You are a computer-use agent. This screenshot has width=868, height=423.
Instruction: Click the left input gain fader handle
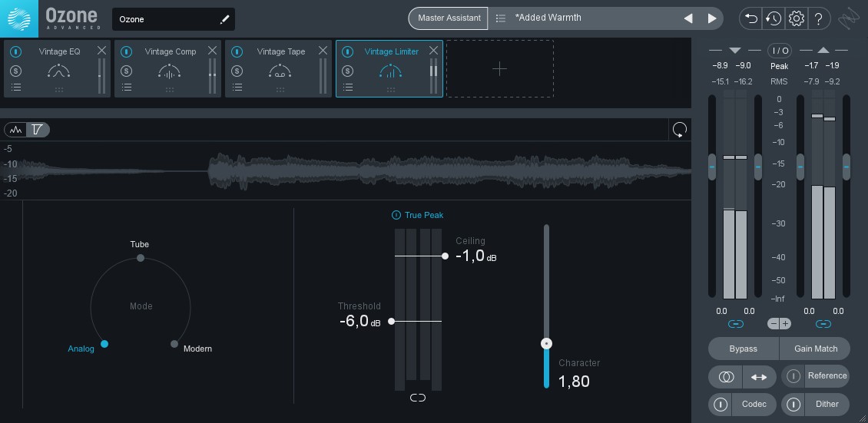712,167
